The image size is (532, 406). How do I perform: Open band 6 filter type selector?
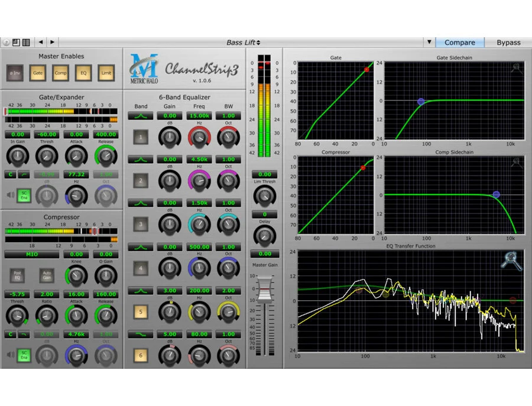click(141, 334)
